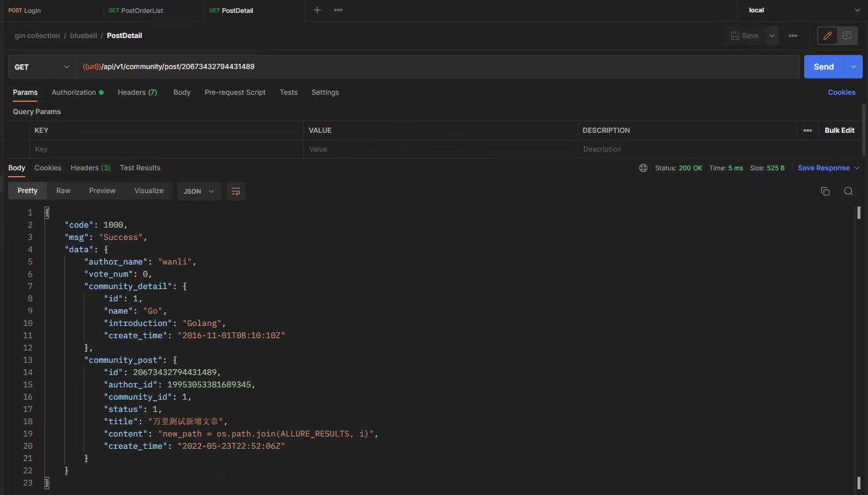Click the query param Key field
The height and width of the screenshot is (495, 868).
pos(166,149)
